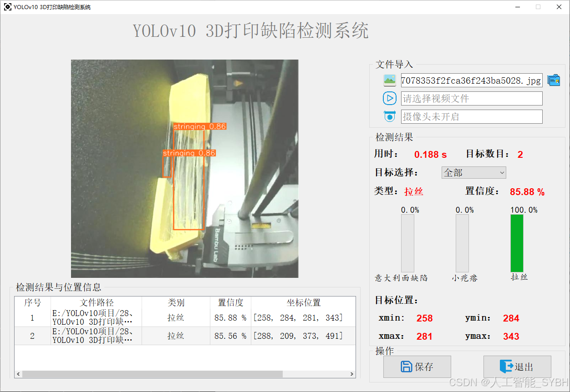Click the image file import icon
This screenshot has width=570, height=392.
[390, 80]
